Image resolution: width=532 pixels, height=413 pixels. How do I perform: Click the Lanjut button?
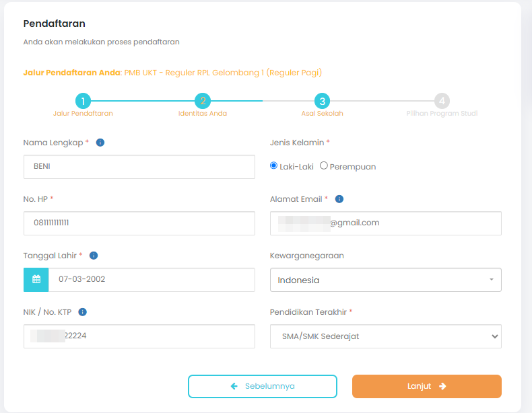click(x=427, y=386)
